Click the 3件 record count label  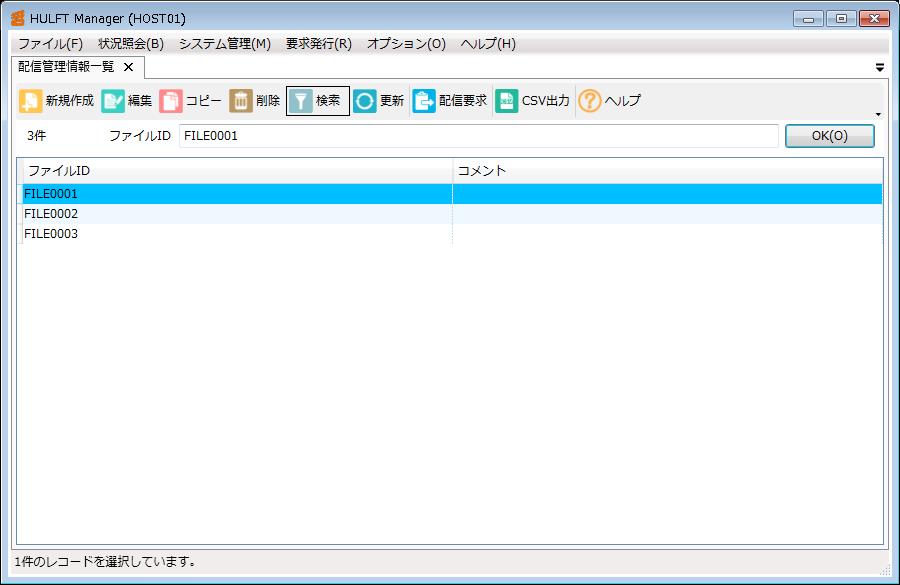point(36,136)
